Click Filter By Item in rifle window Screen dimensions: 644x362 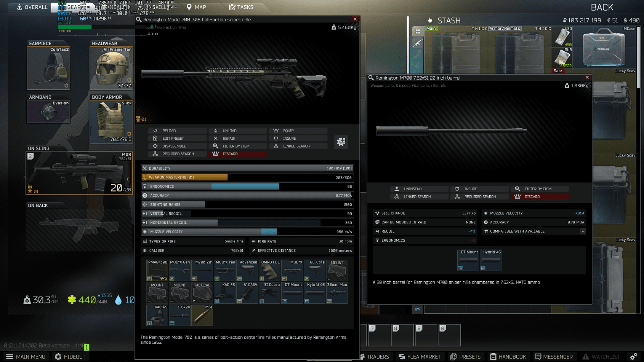(x=238, y=146)
